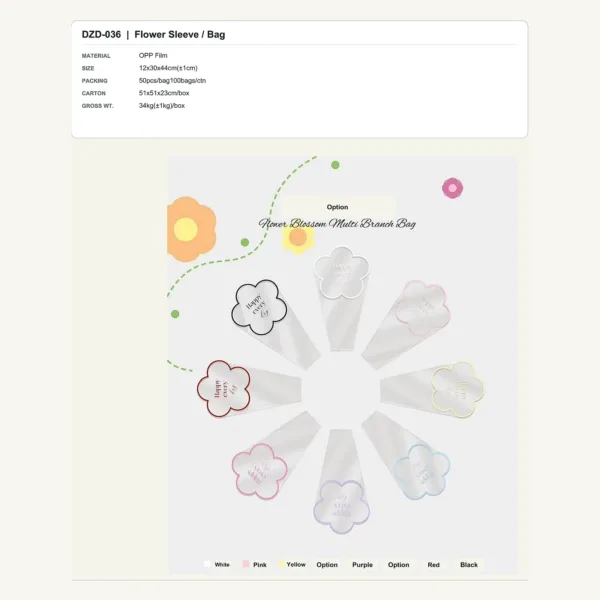The width and height of the screenshot is (600, 600).
Task: Click the green dot at top of dashed line
Action: click(335, 165)
